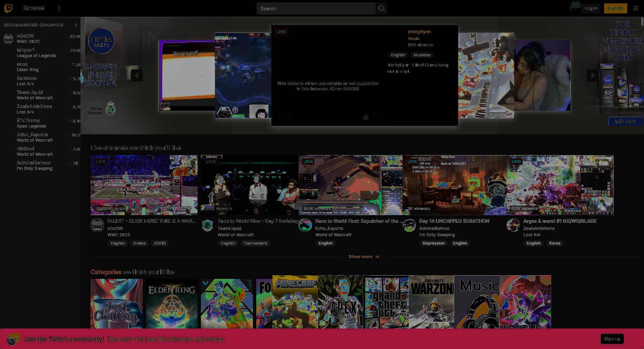Open Just Chatting category cover
644x349 pixels.
pyautogui.click(x=116, y=304)
